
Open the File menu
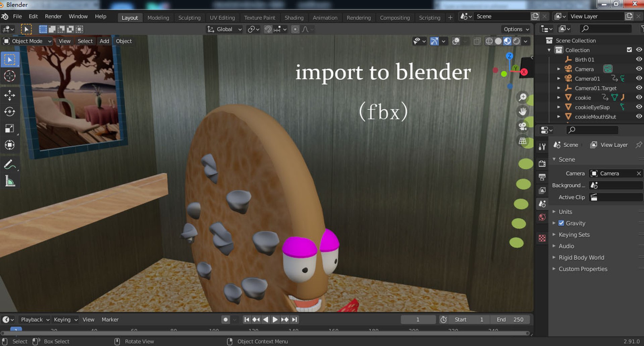coord(17,16)
